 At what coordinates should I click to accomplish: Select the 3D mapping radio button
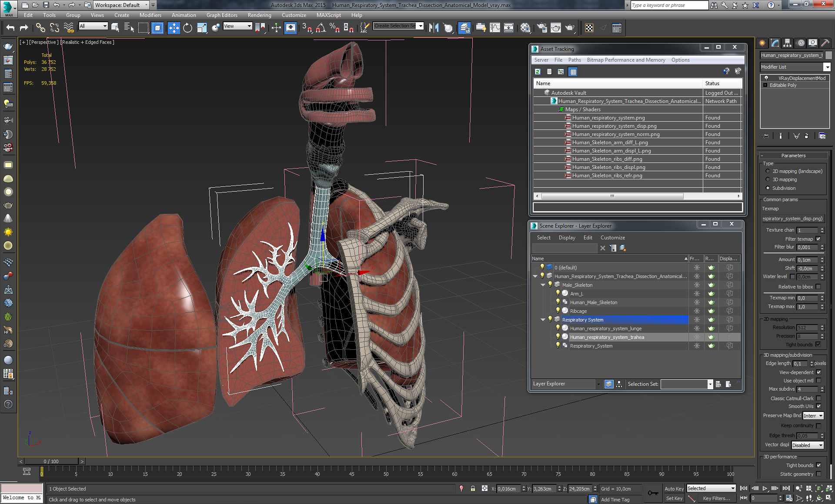click(x=768, y=179)
